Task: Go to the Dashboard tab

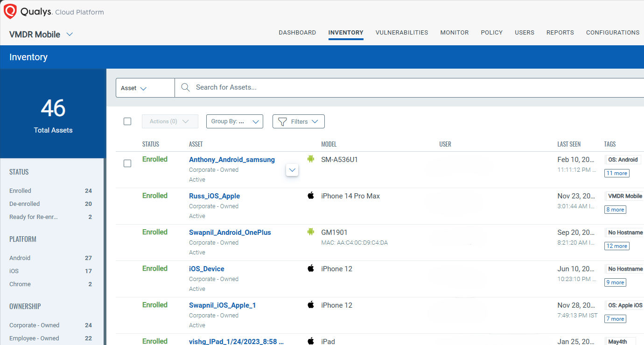Action: click(297, 33)
